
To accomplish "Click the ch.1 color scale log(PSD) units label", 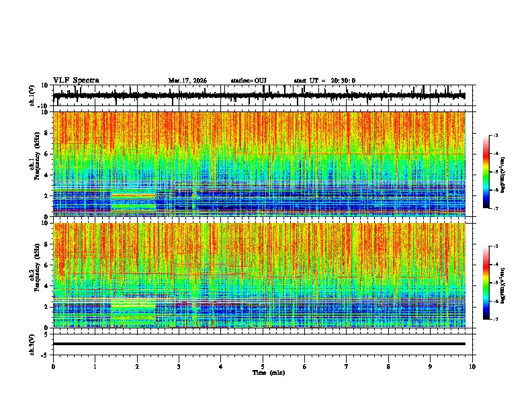I will pyautogui.click(x=503, y=175).
